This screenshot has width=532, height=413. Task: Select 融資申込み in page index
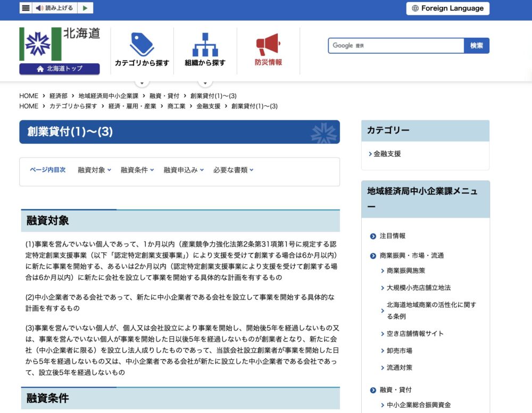[183, 170]
